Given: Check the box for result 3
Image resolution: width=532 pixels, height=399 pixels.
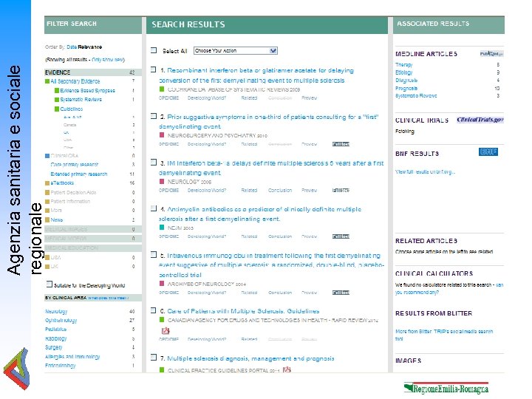Looking at the screenshot, I should click(154, 163).
